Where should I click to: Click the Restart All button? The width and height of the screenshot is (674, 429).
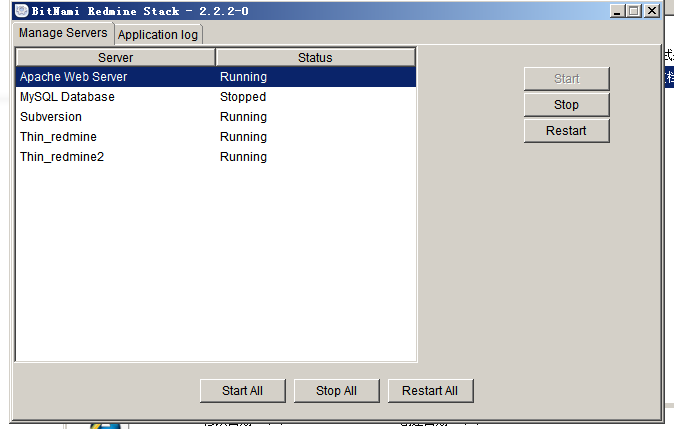pyautogui.click(x=430, y=391)
